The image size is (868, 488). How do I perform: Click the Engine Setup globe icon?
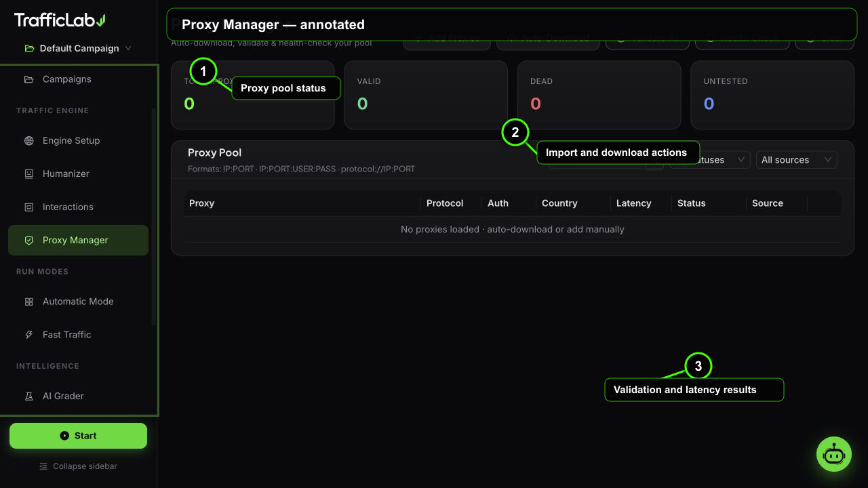point(28,141)
